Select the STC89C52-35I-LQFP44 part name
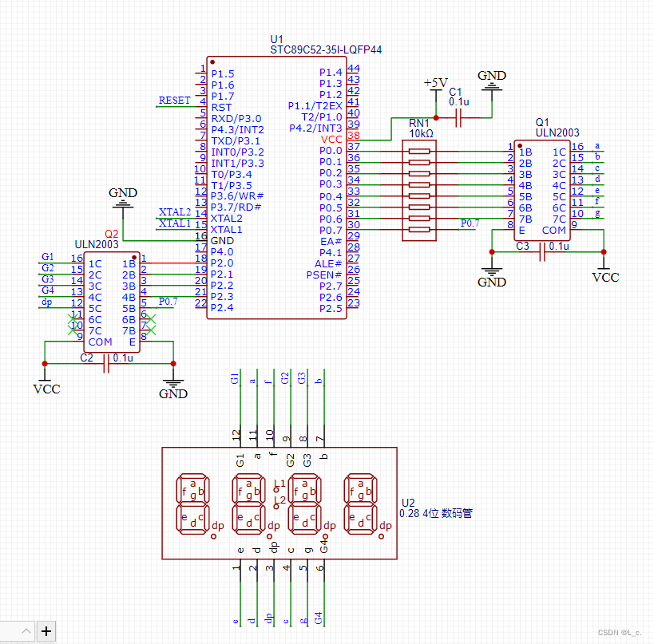The width and height of the screenshot is (654, 644). (x=326, y=50)
